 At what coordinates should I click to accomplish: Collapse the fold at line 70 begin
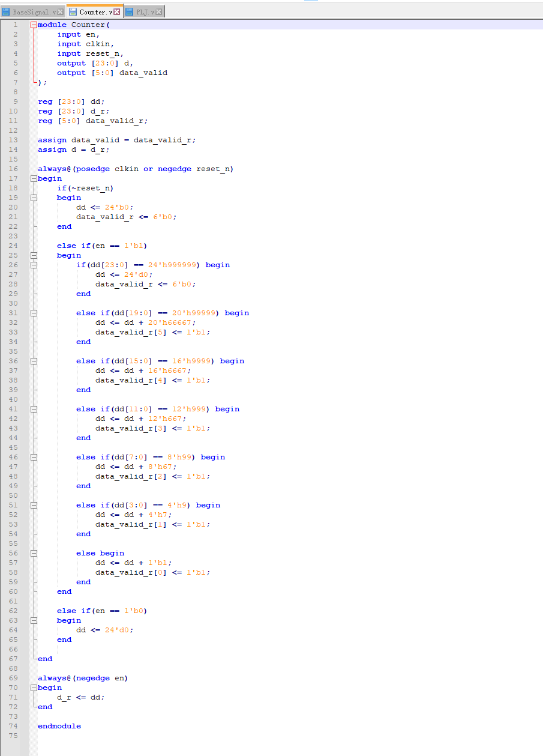pos(34,688)
